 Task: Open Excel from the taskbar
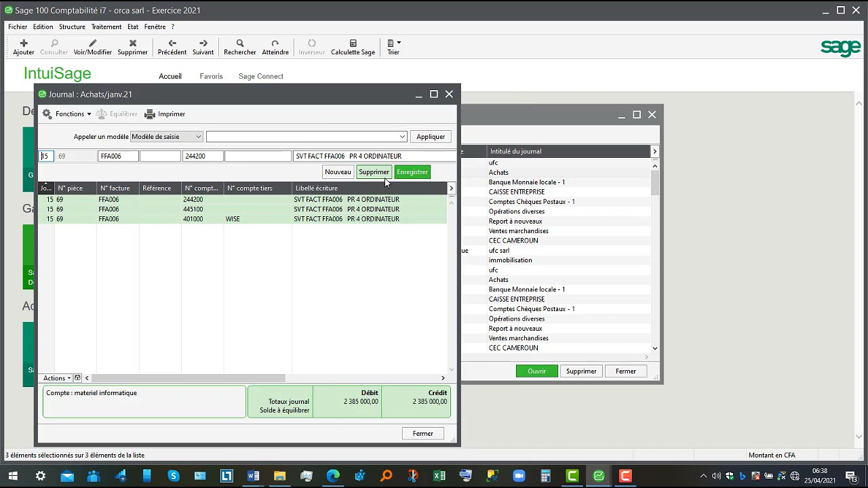click(x=439, y=476)
